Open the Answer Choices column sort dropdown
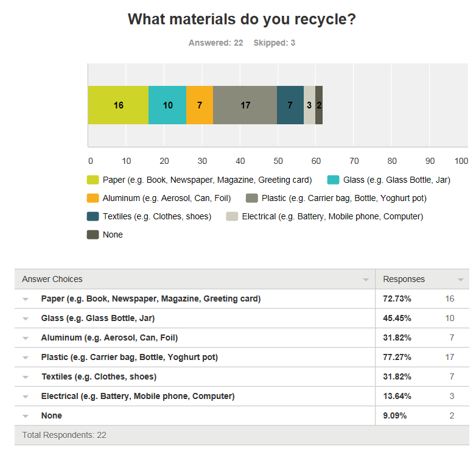The height and width of the screenshot is (452, 476). click(365, 280)
